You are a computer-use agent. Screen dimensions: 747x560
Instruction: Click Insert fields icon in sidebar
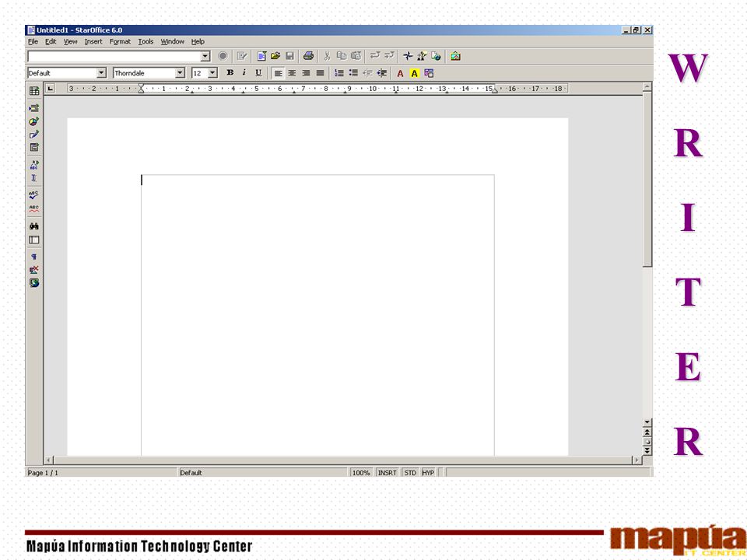33,108
